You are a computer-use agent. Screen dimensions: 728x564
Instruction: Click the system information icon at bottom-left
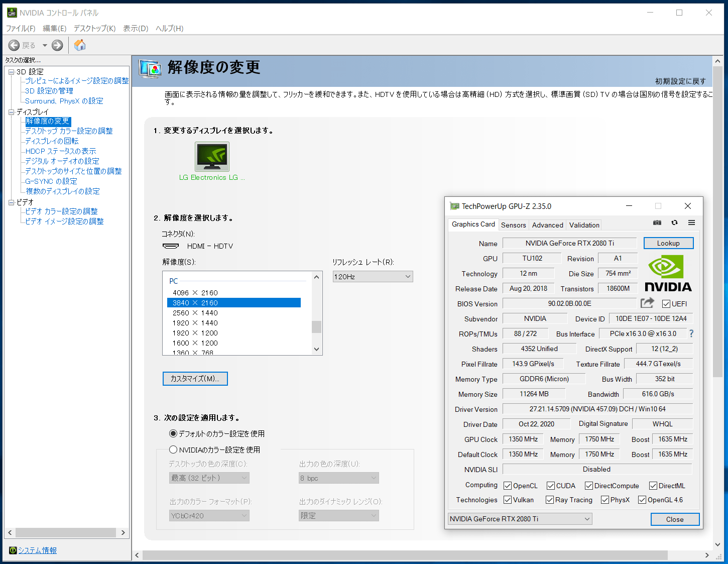tap(13, 550)
